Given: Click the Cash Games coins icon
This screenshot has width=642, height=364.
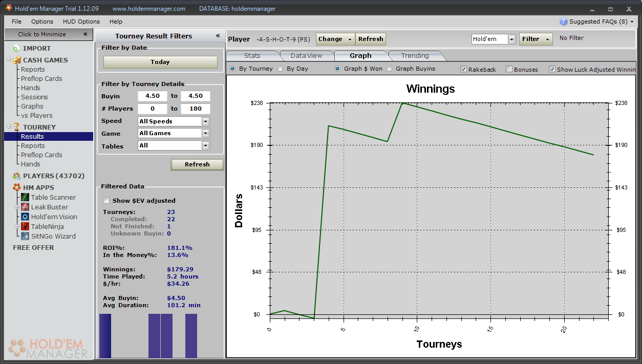Looking at the screenshot, I should [17, 60].
